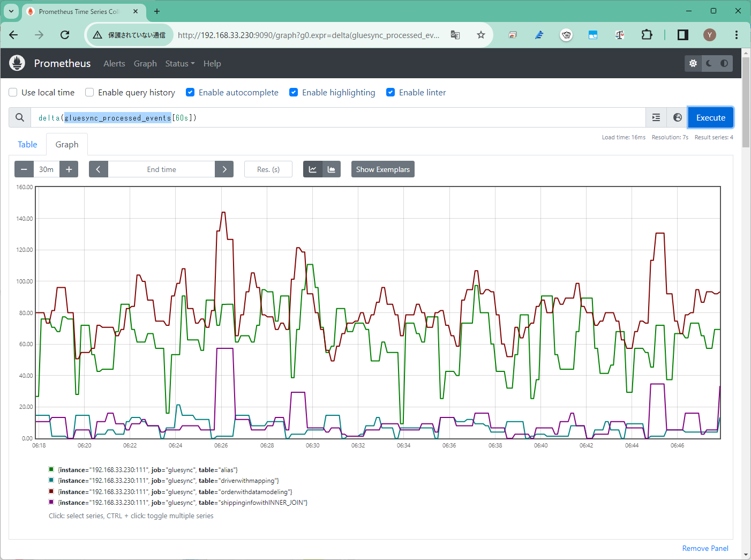Select the Graph tab below query
This screenshot has width=751, height=560.
(x=67, y=144)
